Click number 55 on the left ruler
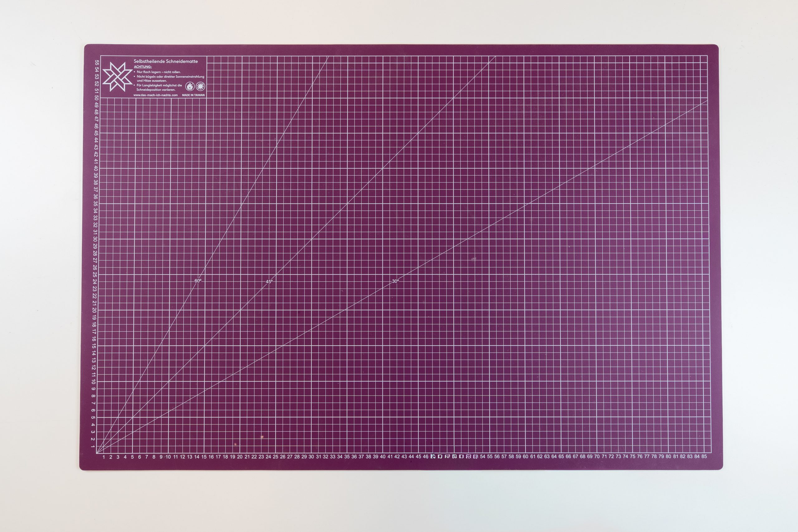Image resolution: width=798 pixels, height=532 pixels. coord(97,63)
